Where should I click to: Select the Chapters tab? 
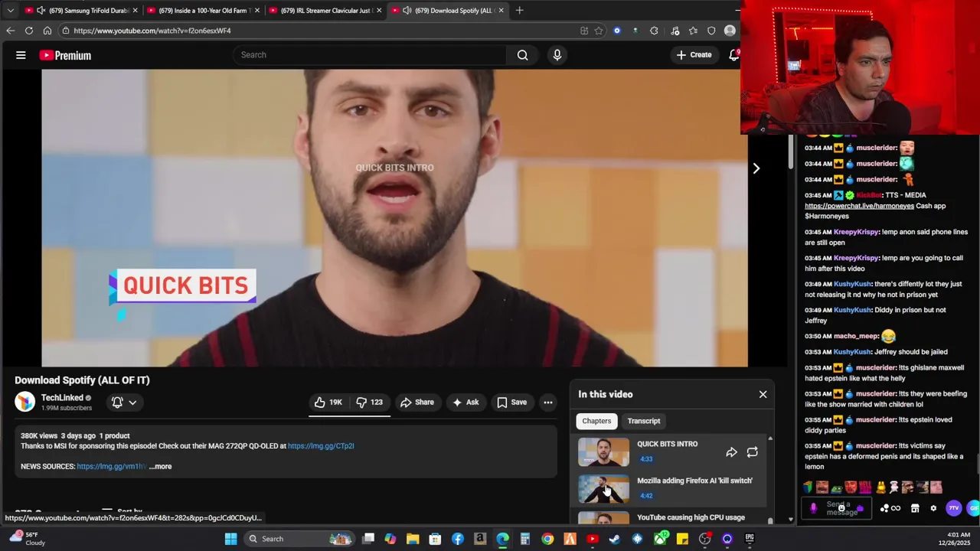596,421
